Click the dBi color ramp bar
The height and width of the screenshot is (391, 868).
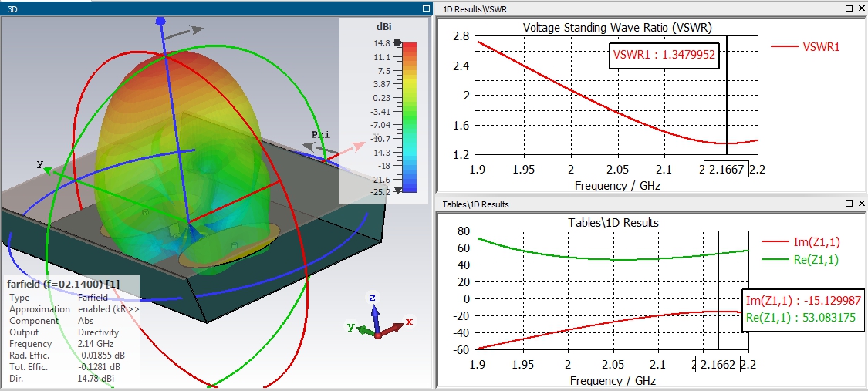tap(409, 116)
